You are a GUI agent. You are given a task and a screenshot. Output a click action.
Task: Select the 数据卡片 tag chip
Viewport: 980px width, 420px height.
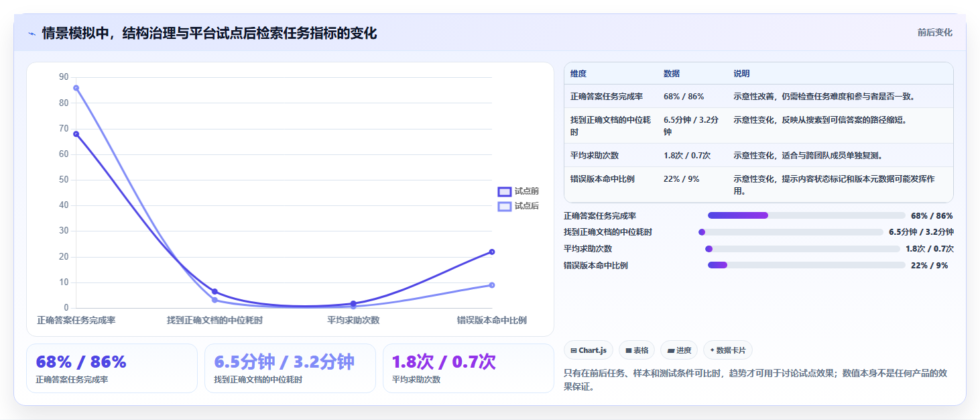pyautogui.click(x=728, y=350)
